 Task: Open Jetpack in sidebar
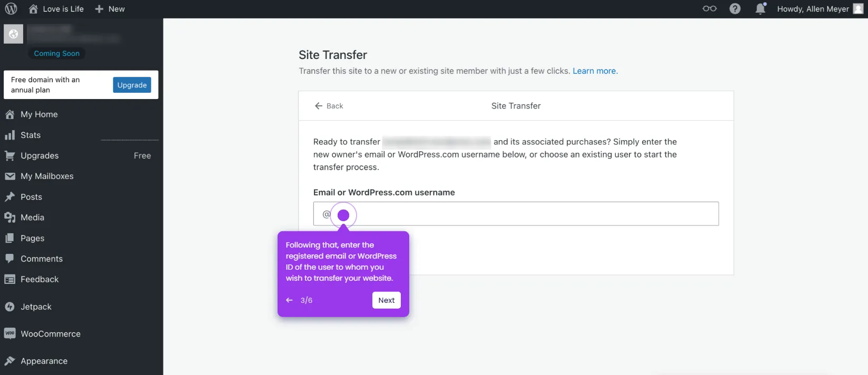tap(36, 307)
